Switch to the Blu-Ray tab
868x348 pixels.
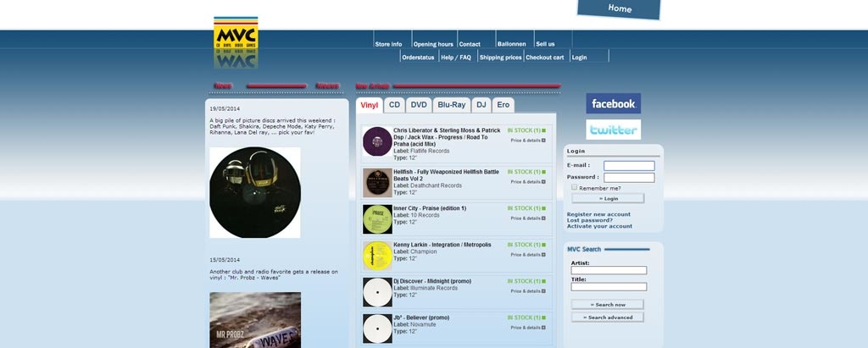click(452, 105)
